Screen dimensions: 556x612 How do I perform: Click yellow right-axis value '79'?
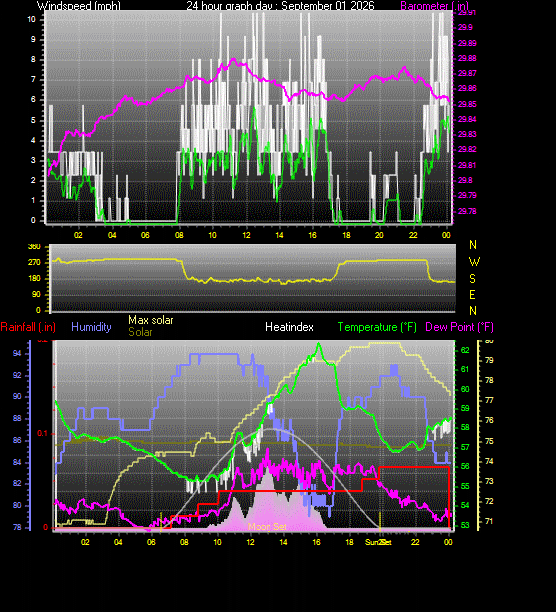489,360
